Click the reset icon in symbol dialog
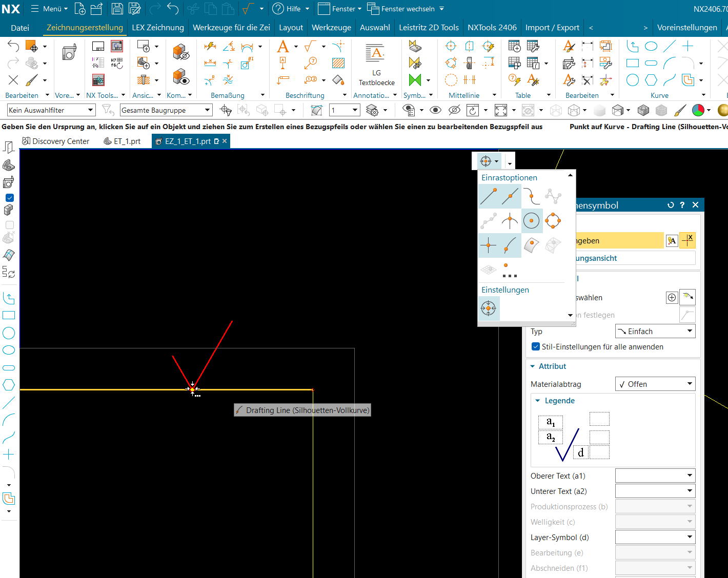Screen dimensions: 728x578 (x=671, y=205)
